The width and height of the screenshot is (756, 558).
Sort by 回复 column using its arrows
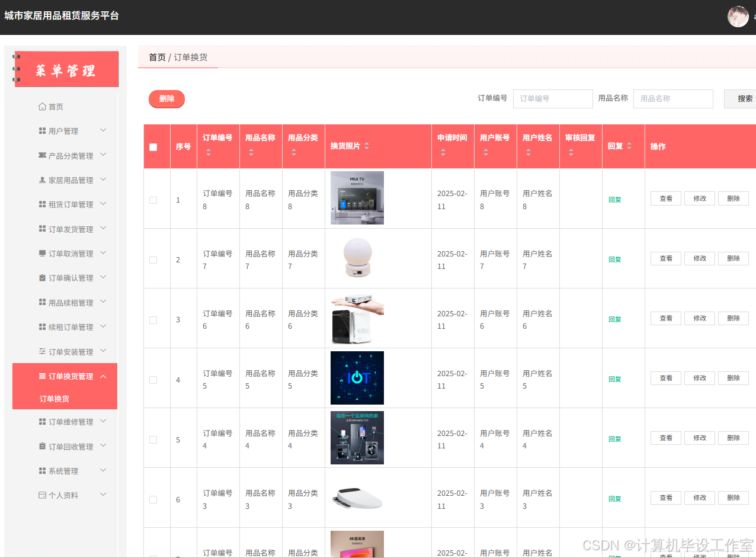(x=629, y=146)
